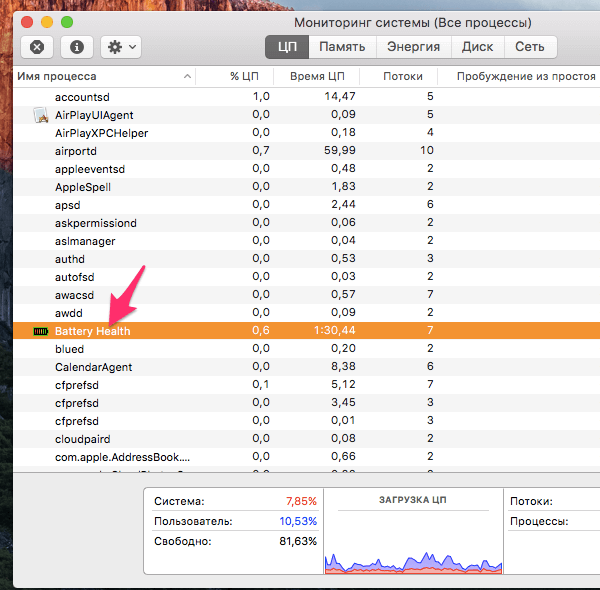
Task: Select the askpermissiond process
Action: 96,223
